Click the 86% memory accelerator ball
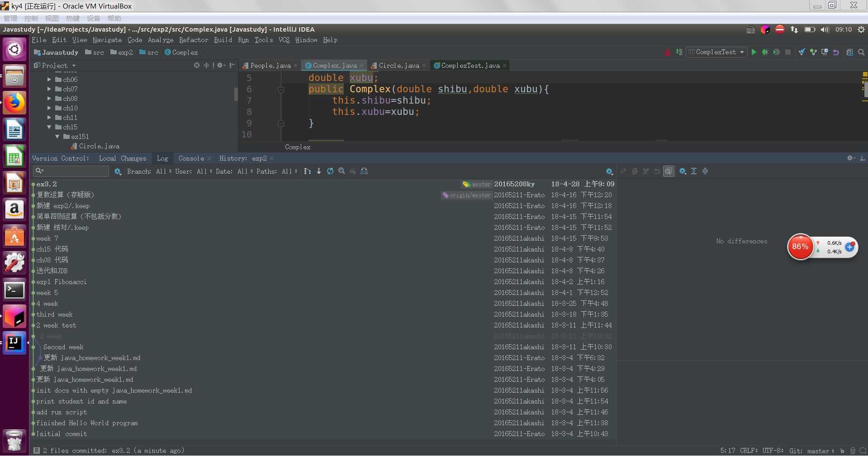 point(800,247)
